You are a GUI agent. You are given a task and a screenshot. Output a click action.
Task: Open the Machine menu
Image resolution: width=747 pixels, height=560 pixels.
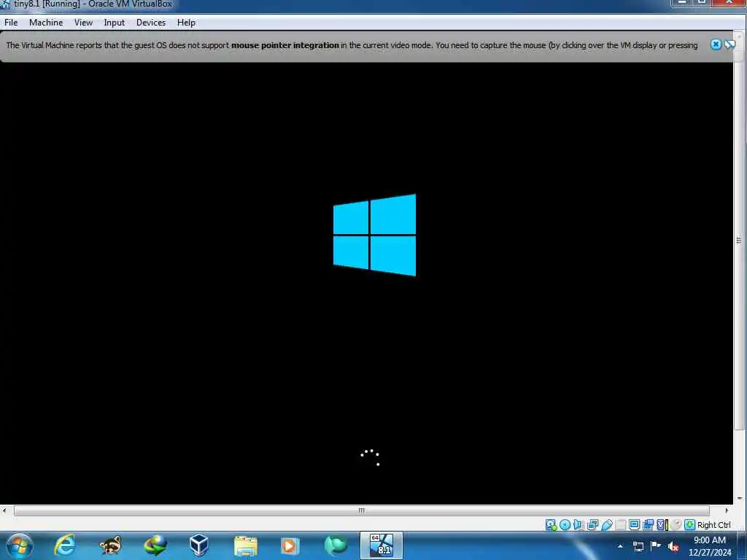pos(46,23)
